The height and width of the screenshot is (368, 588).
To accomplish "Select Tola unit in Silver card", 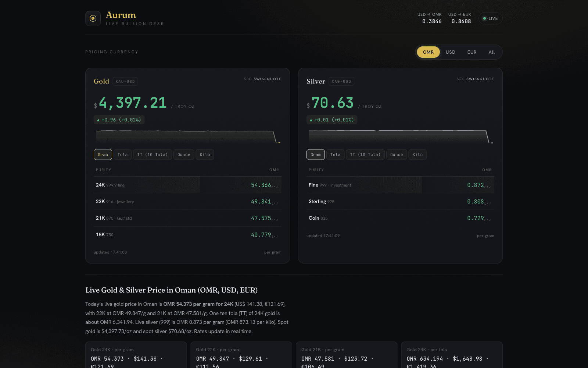I will (336, 155).
